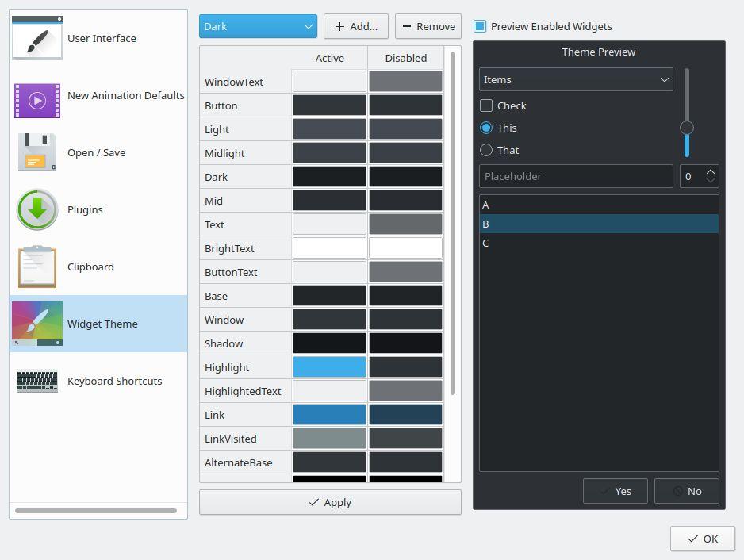
Task: Pick the Disabled Link color swatch
Action: (x=405, y=415)
